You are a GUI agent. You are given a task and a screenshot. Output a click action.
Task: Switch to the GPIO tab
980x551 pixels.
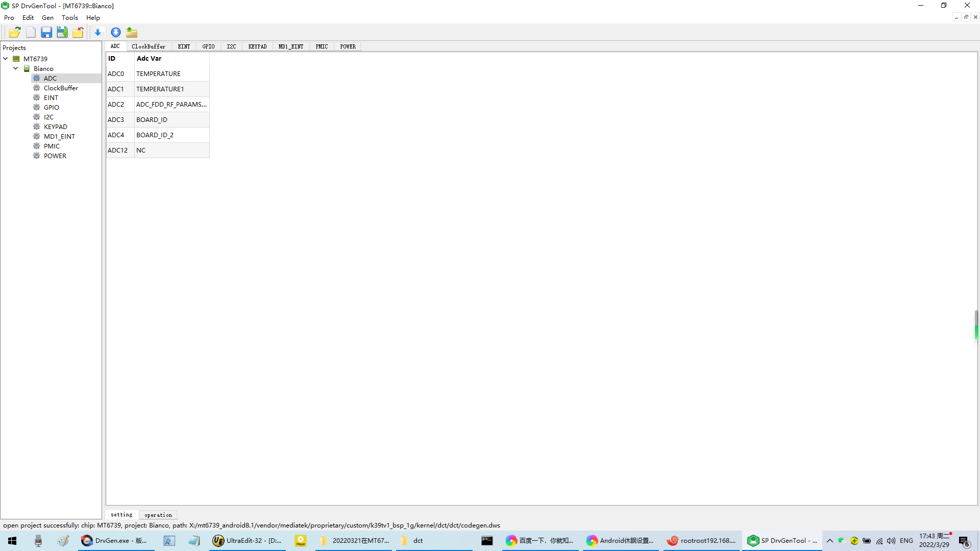point(208,46)
